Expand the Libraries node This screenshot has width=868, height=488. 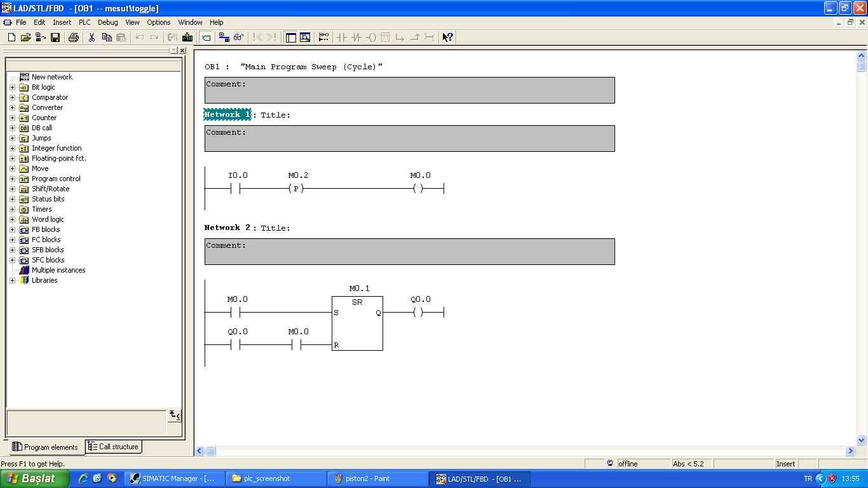click(12, 280)
